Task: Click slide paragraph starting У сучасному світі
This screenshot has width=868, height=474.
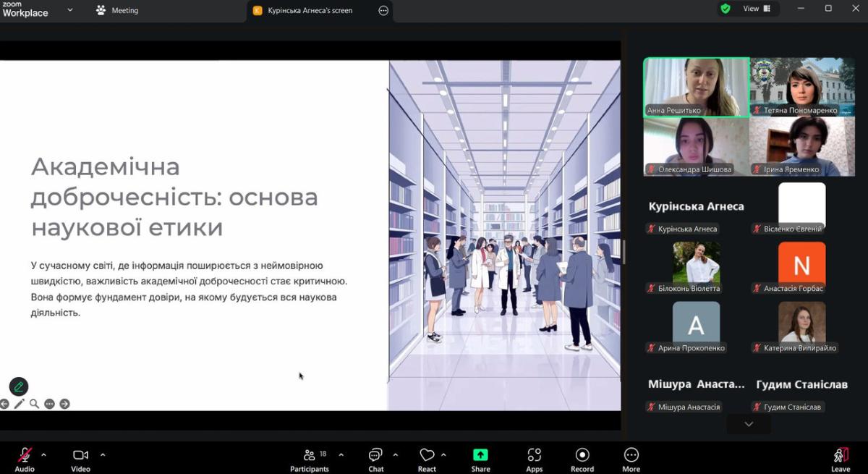Action: click(189, 289)
